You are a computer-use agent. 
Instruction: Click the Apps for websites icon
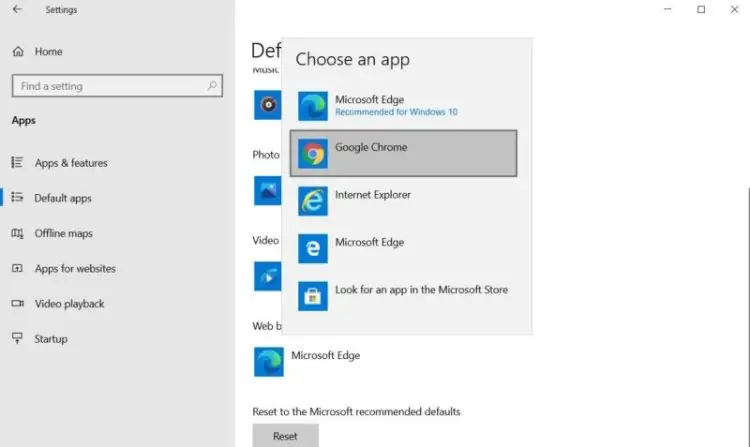(x=17, y=268)
